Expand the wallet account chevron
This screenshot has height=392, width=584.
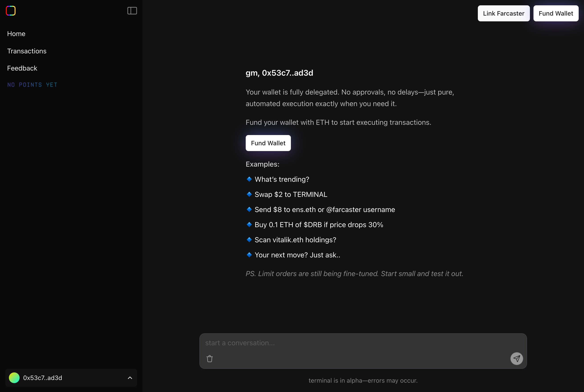[x=130, y=378]
